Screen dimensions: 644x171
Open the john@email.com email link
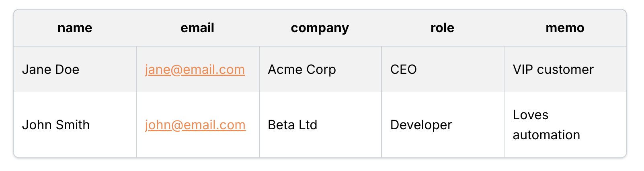click(x=195, y=125)
